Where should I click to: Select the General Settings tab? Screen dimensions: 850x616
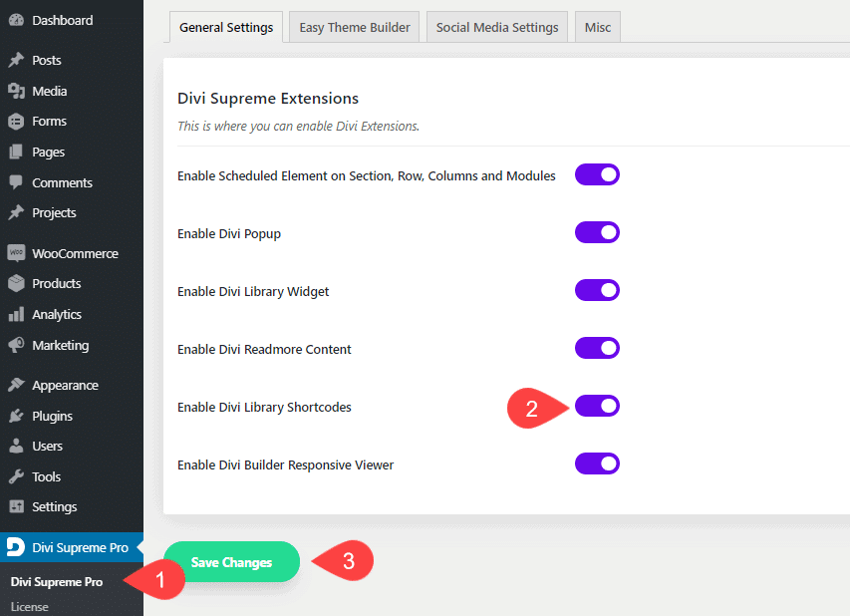click(x=226, y=27)
